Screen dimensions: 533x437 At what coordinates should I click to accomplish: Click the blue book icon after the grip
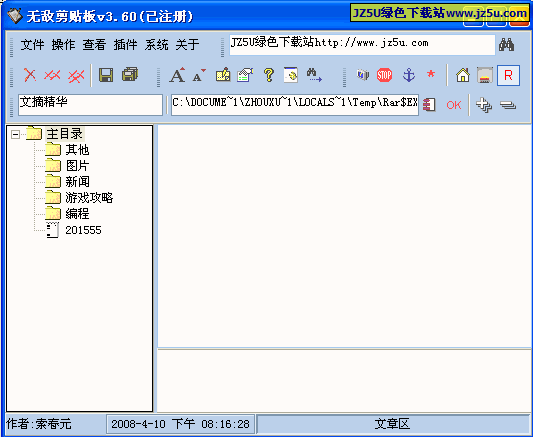pyautogui.click(x=363, y=74)
